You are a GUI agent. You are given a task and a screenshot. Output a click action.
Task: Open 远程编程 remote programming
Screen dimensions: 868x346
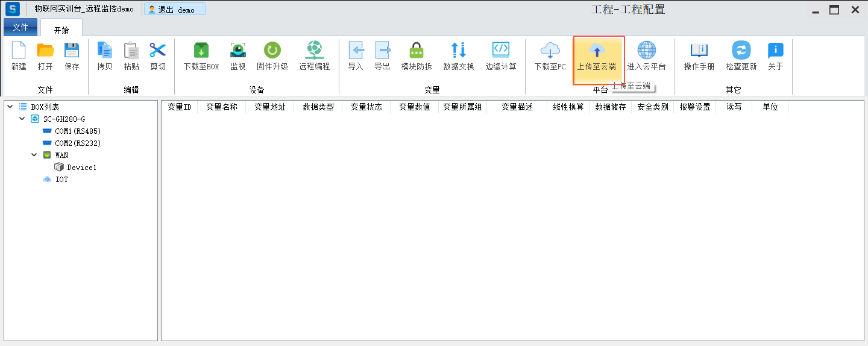314,51
